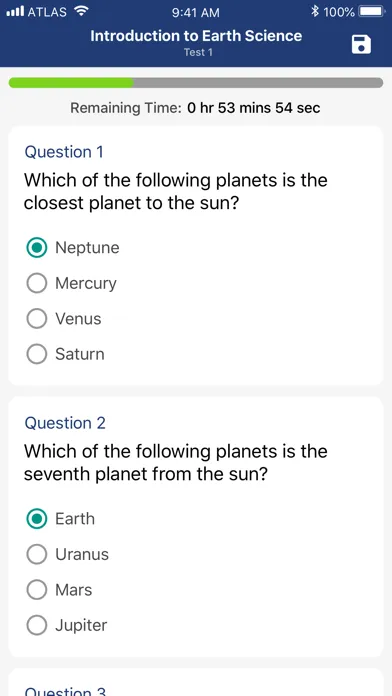
Task: Choose the Mars option
Action: [x=36, y=590]
